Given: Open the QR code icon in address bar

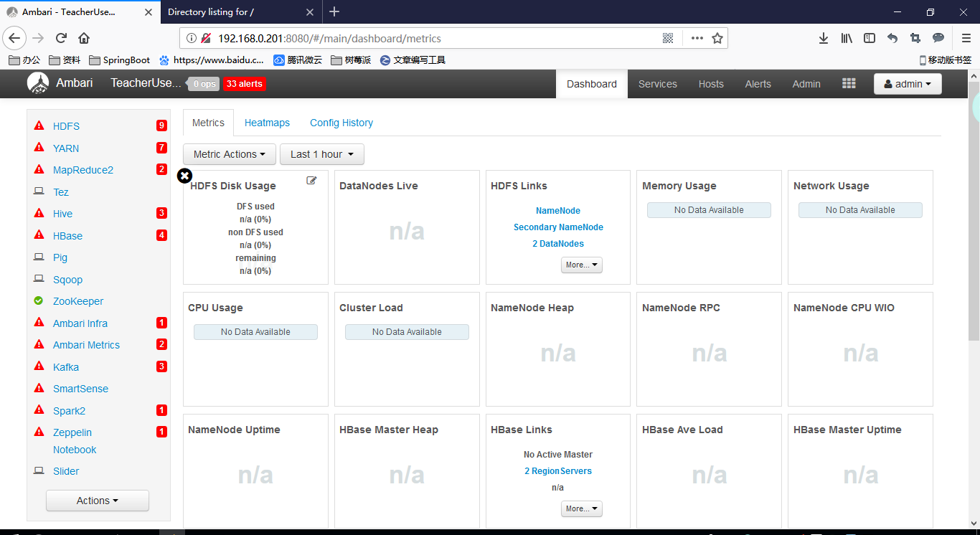Looking at the screenshot, I should coord(668,38).
